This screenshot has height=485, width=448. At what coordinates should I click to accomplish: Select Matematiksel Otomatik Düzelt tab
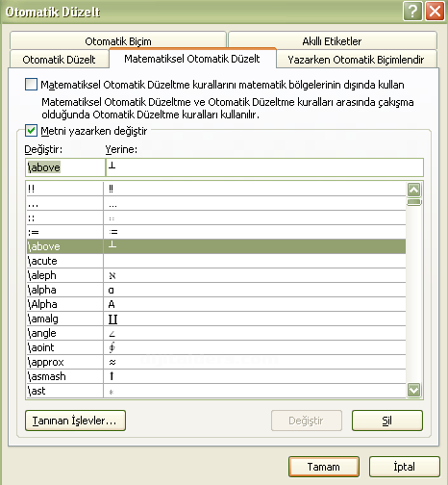[192, 59]
